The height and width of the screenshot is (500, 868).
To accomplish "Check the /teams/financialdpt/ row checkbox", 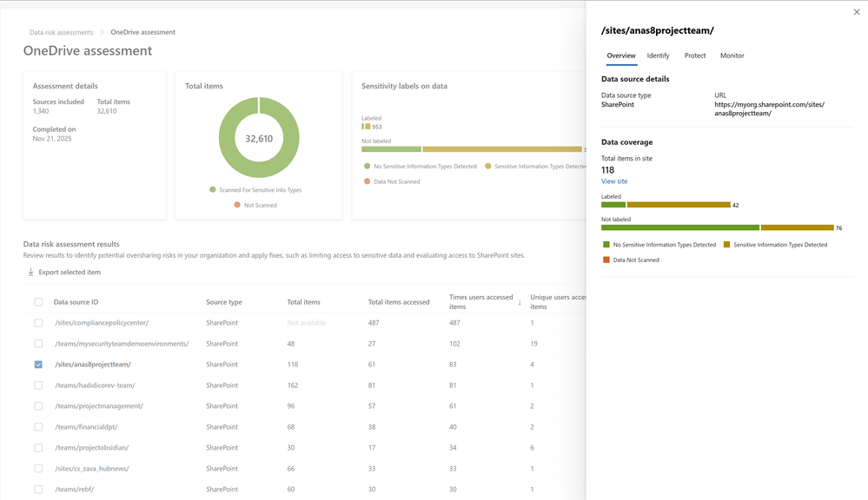I will click(38, 427).
